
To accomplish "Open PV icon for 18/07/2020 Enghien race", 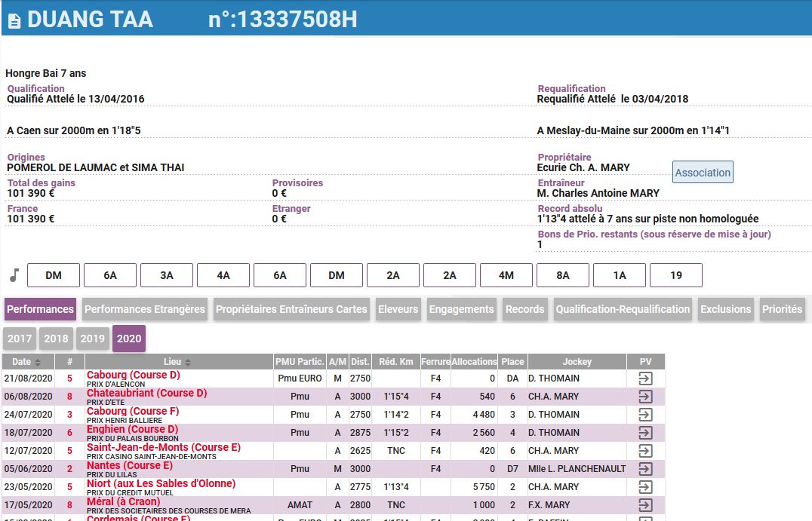I will (644, 433).
